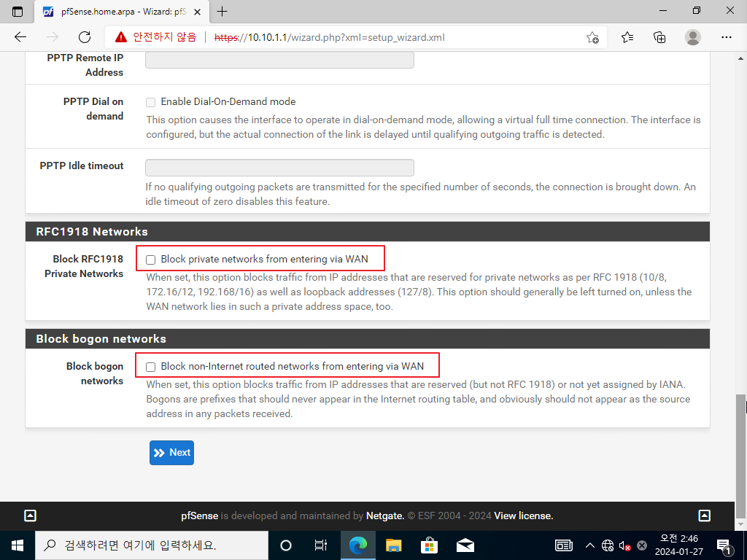The width and height of the screenshot is (747, 560).
Task: Check Block private networks from entering via WAN
Action: point(150,260)
